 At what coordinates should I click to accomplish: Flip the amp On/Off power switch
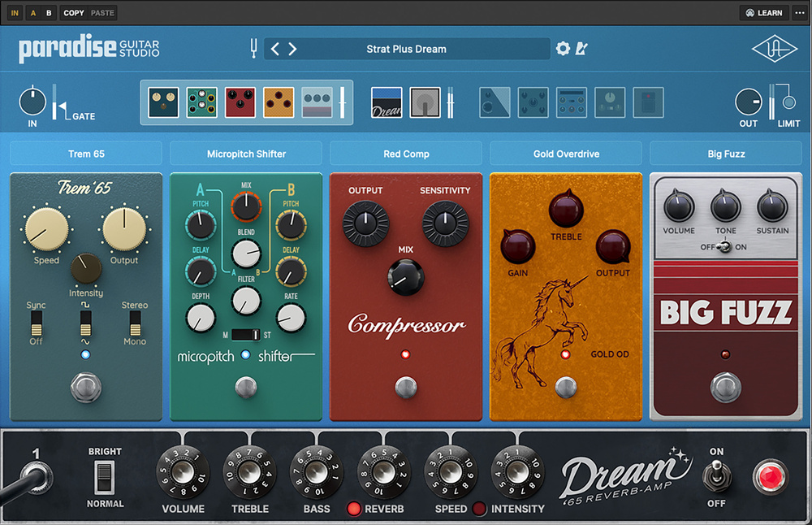(716, 475)
